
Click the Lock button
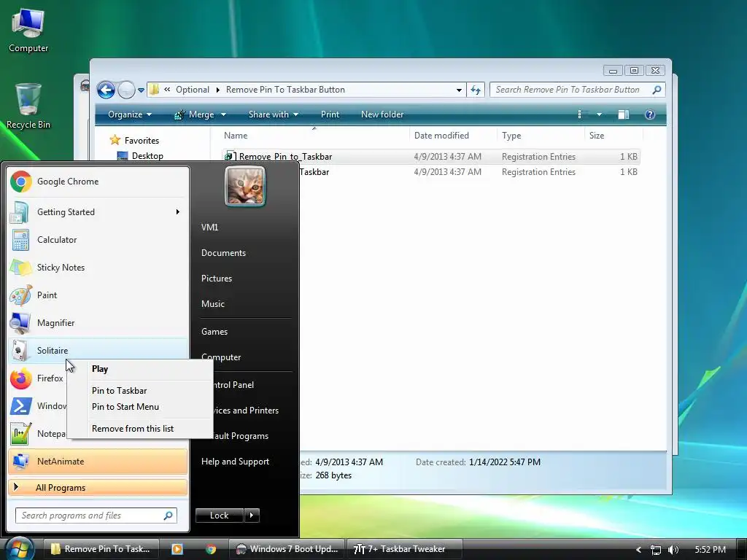click(x=219, y=516)
